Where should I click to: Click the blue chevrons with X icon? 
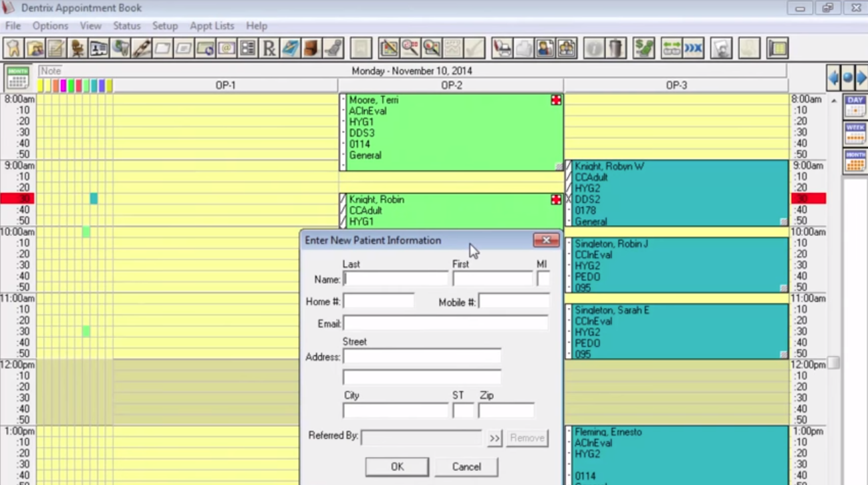pyautogui.click(x=694, y=48)
